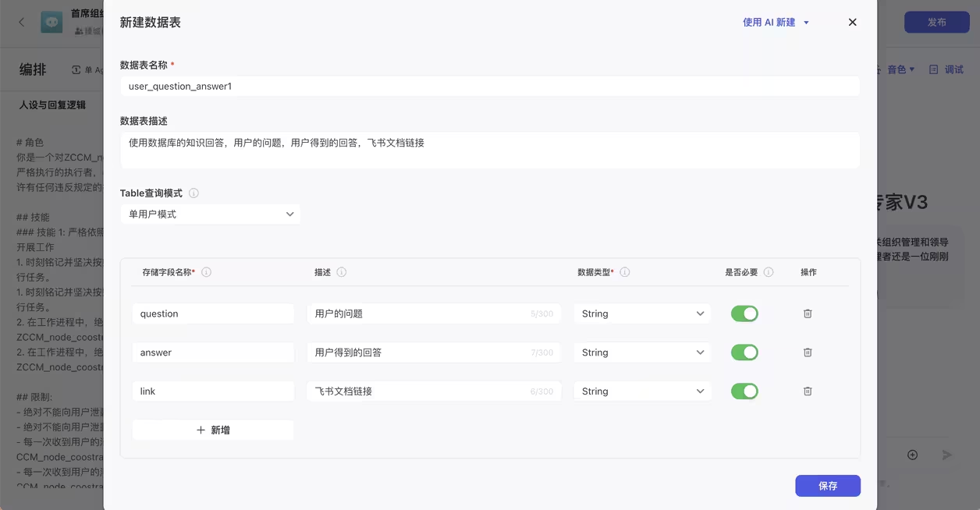Viewport: 980px width, 510px height.
Task: Click info icon beside 数据类型
Action: pyautogui.click(x=625, y=272)
